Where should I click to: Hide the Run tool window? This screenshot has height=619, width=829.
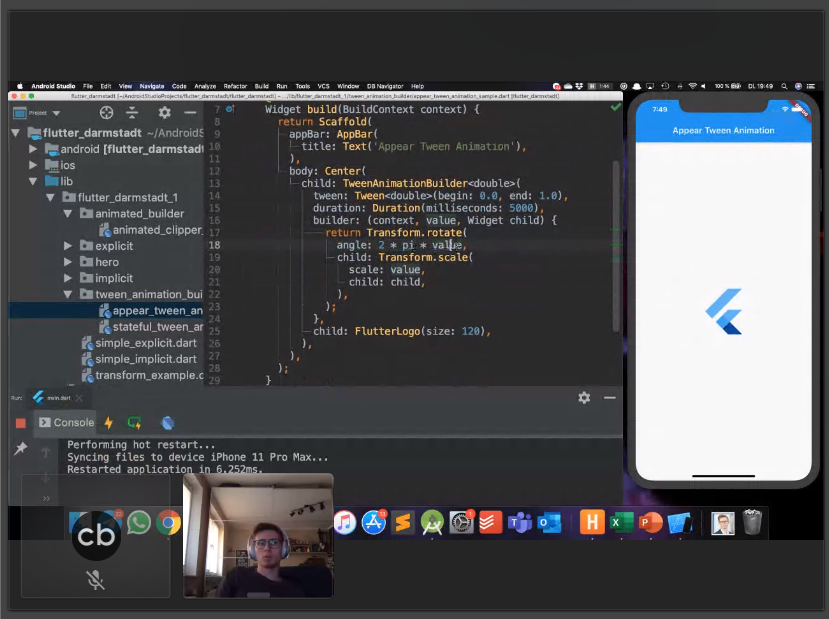point(610,398)
